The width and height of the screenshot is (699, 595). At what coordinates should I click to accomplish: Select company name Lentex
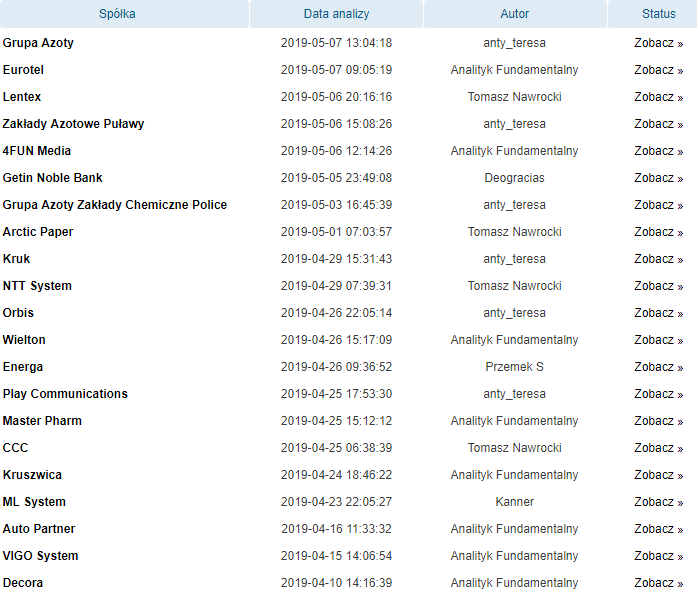[22, 97]
